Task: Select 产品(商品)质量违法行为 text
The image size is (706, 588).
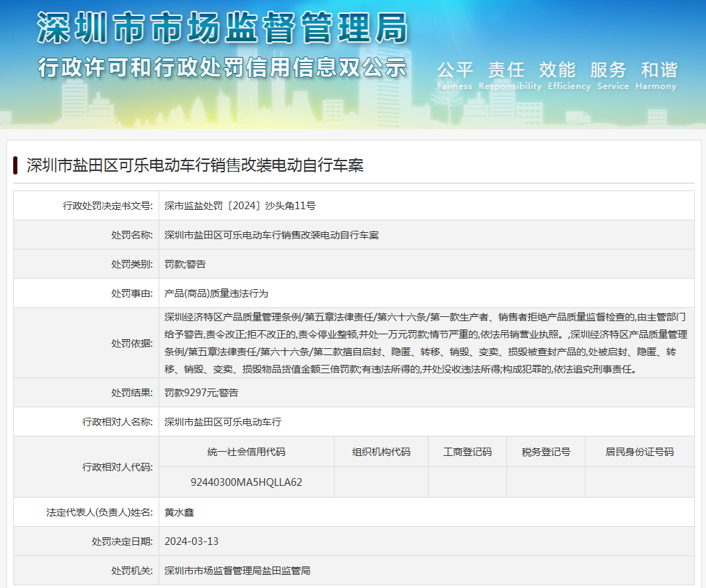Action: 216,293
